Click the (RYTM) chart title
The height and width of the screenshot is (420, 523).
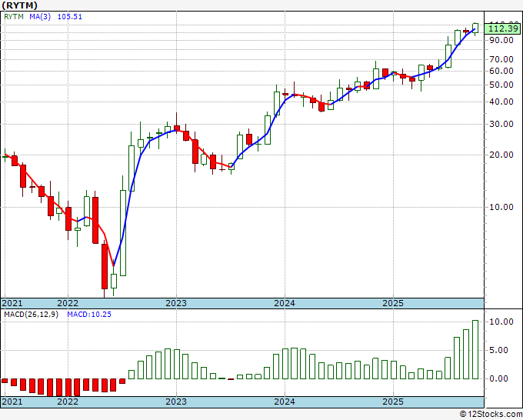coord(19,5)
